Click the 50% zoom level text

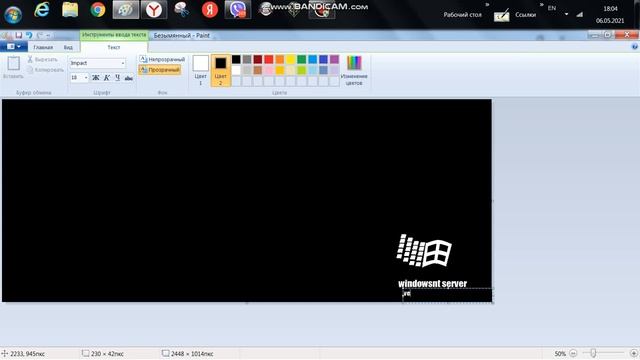tap(560, 353)
